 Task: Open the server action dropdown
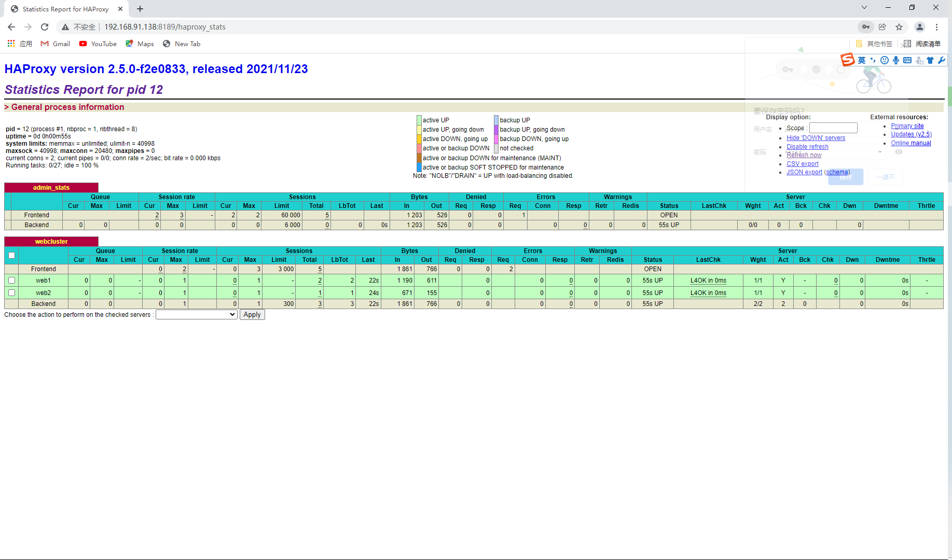[x=197, y=315]
